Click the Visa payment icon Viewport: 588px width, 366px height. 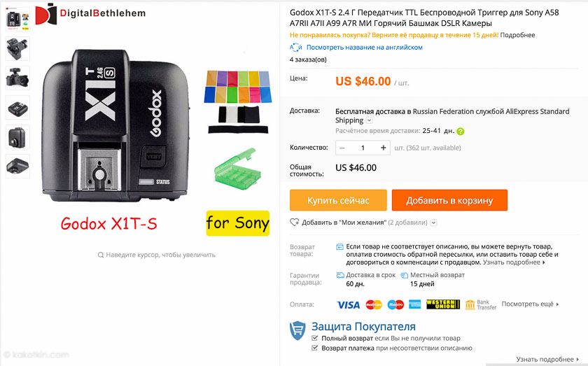(348, 305)
